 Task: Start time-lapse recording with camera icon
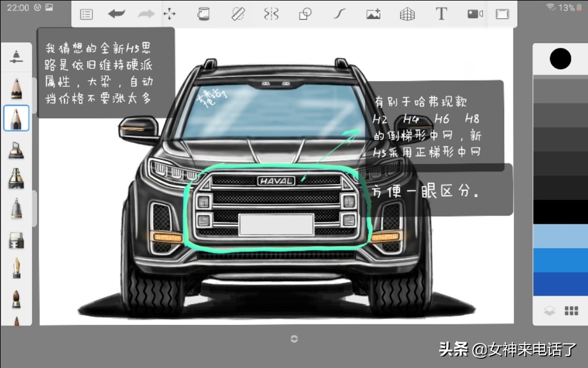pyautogui.click(x=475, y=14)
